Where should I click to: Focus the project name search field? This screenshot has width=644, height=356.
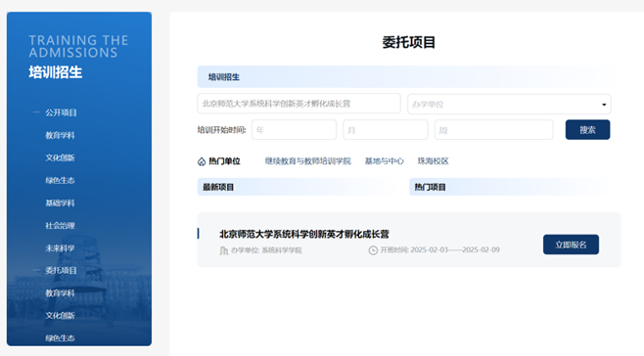click(299, 104)
